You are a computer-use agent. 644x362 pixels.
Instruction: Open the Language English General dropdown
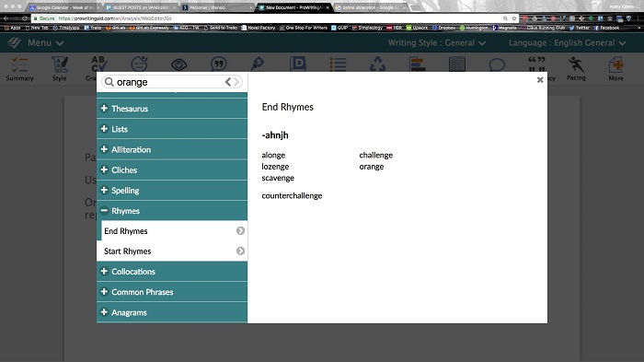point(568,42)
